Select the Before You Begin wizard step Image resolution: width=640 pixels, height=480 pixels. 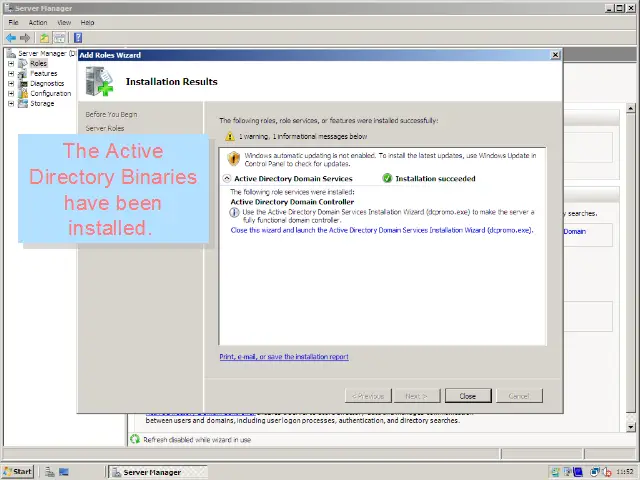(111, 114)
